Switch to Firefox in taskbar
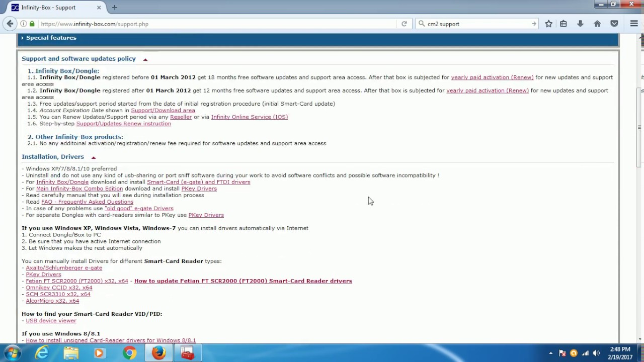 (158, 353)
